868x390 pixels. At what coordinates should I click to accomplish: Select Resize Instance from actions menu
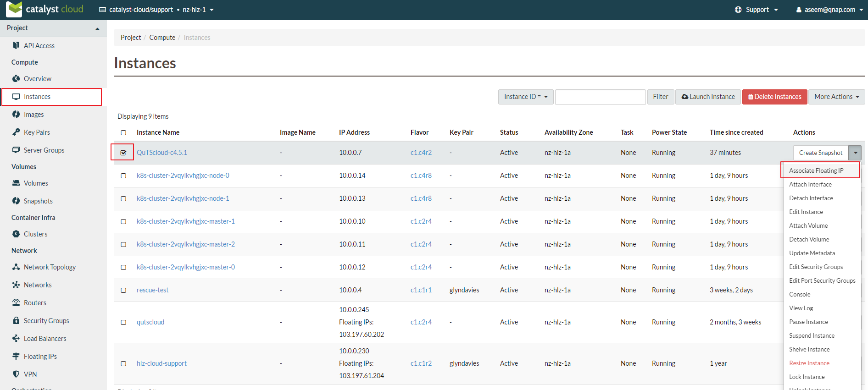tap(809, 363)
